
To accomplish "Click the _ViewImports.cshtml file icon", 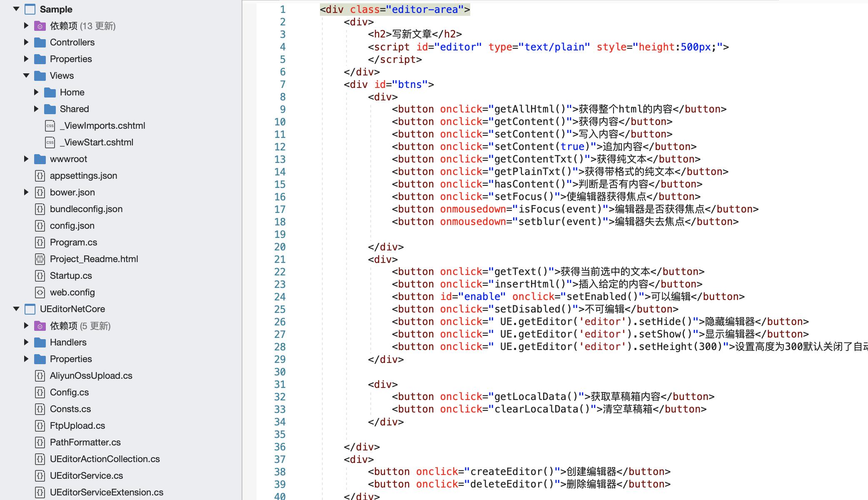I will (x=50, y=126).
